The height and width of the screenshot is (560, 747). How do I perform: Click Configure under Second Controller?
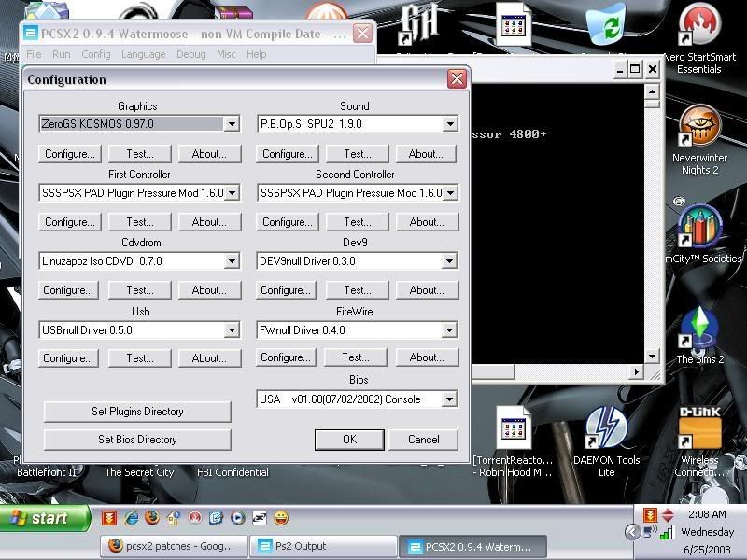tap(288, 222)
